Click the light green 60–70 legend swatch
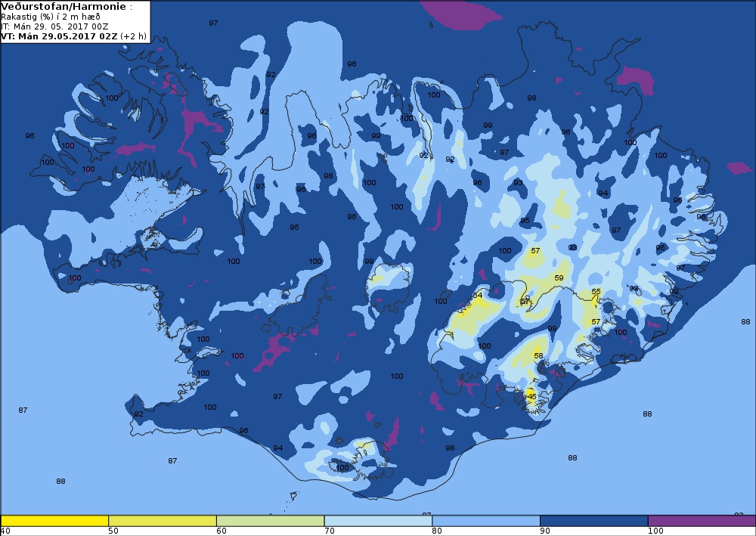Image resolution: width=756 pixels, height=536 pixels. [x=271, y=521]
